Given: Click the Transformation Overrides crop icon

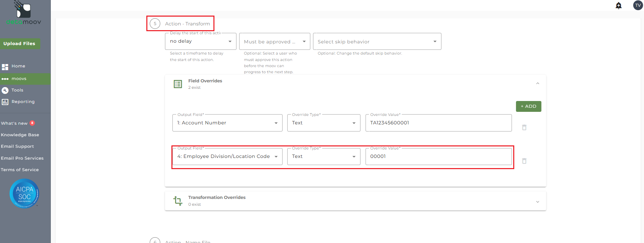Looking at the screenshot, I should 178,201.
